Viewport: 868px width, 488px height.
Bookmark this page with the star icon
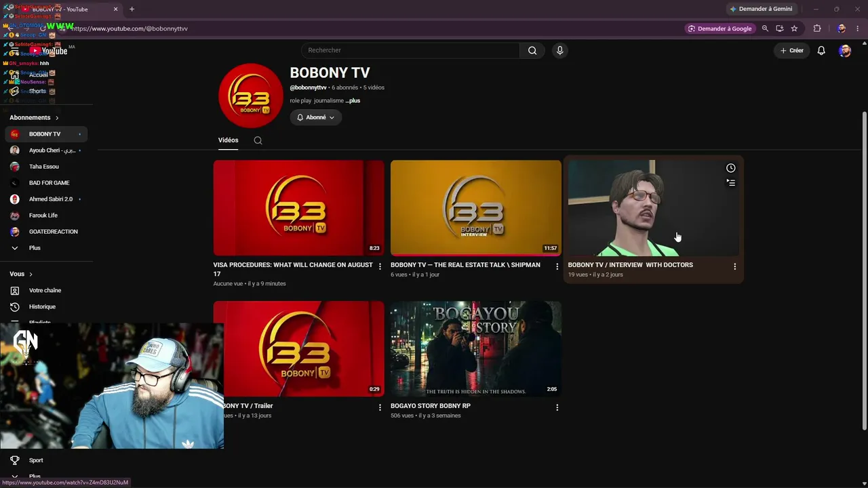794,28
